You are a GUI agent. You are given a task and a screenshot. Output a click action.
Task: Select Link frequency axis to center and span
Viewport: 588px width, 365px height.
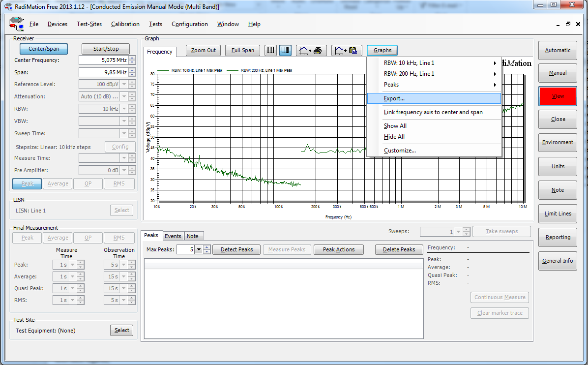tap(434, 112)
